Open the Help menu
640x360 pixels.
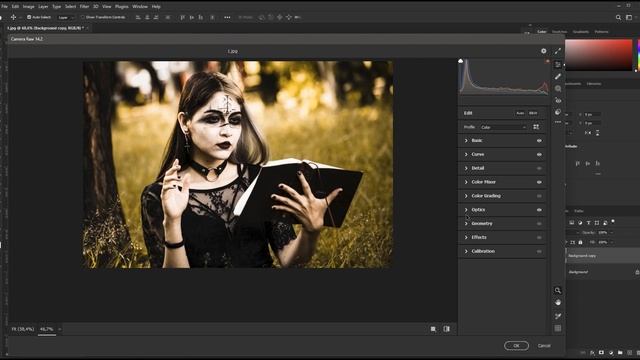[x=156, y=7]
